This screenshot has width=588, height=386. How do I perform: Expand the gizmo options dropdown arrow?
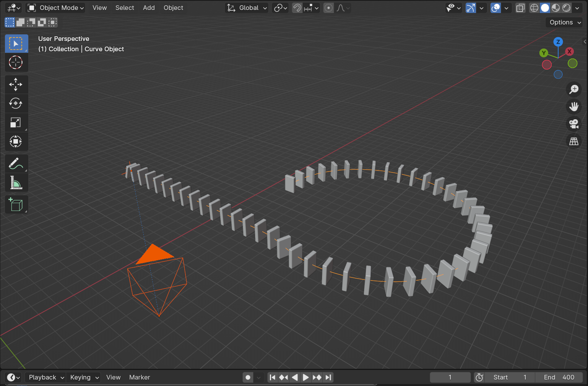pos(482,8)
